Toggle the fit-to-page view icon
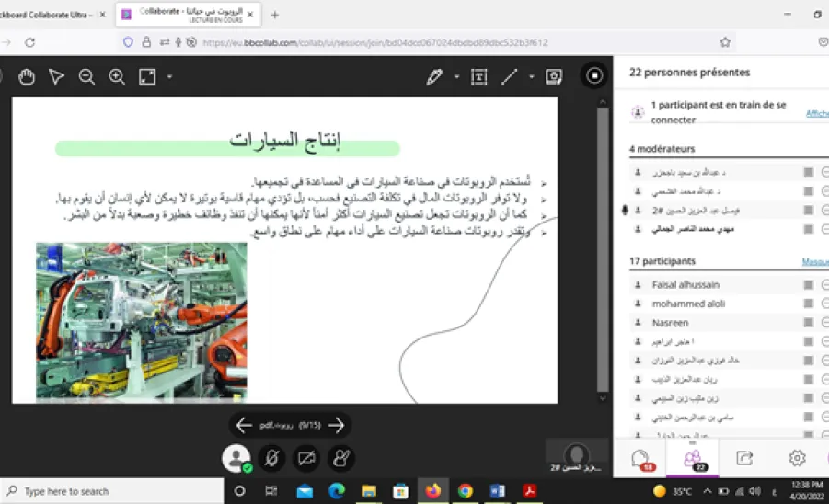The width and height of the screenshot is (829, 504). click(x=147, y=77)
